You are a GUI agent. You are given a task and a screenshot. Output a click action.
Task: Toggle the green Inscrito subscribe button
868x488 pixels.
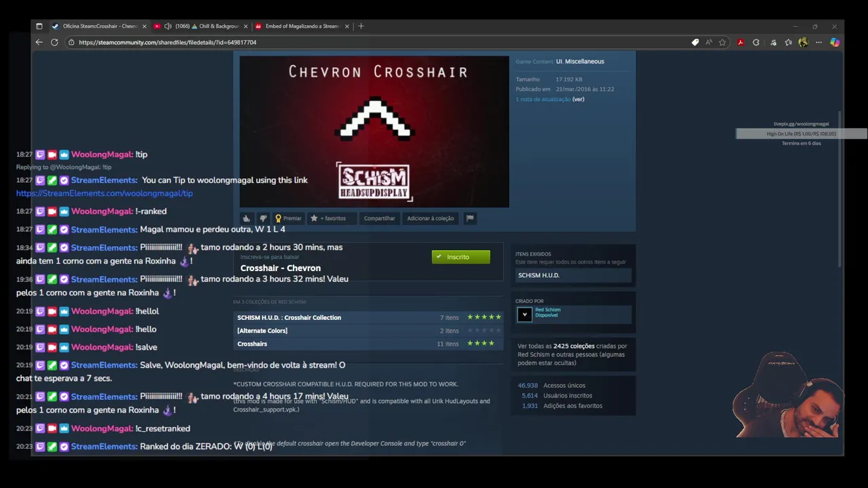(460, 257)
